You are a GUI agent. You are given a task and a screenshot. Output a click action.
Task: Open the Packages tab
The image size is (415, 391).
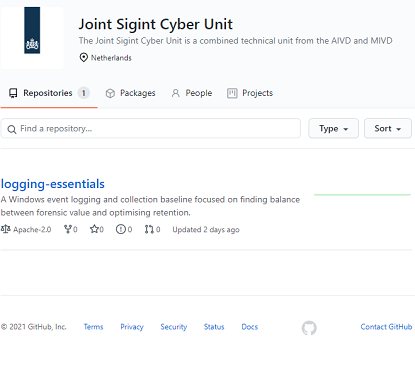pyautogui.click(x=130, y=93)
